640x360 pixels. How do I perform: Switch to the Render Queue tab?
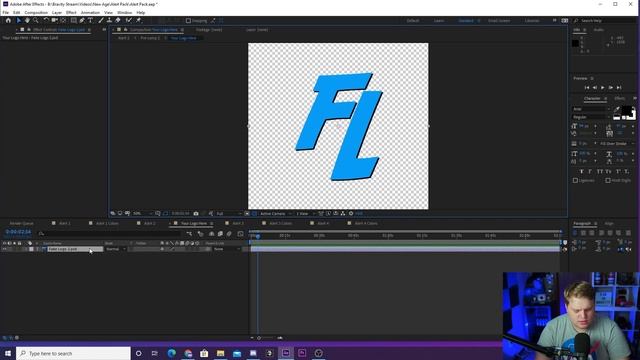tap(22, 223)
